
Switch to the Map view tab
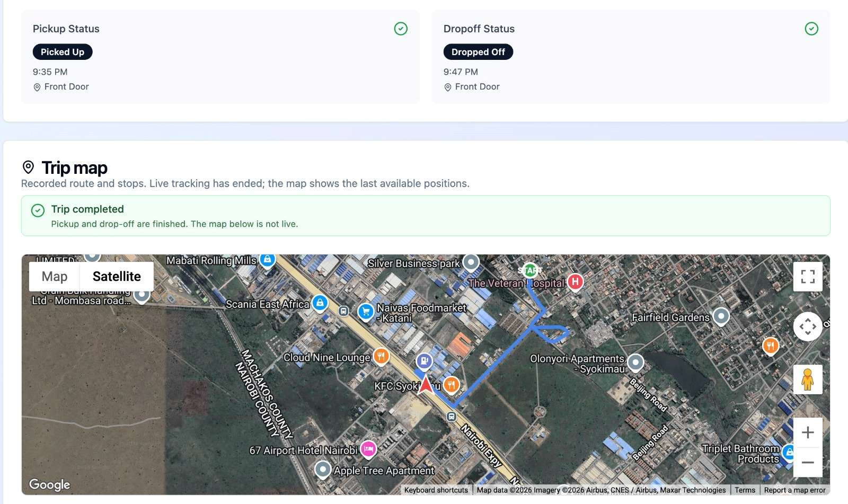[x=55, y=277]
